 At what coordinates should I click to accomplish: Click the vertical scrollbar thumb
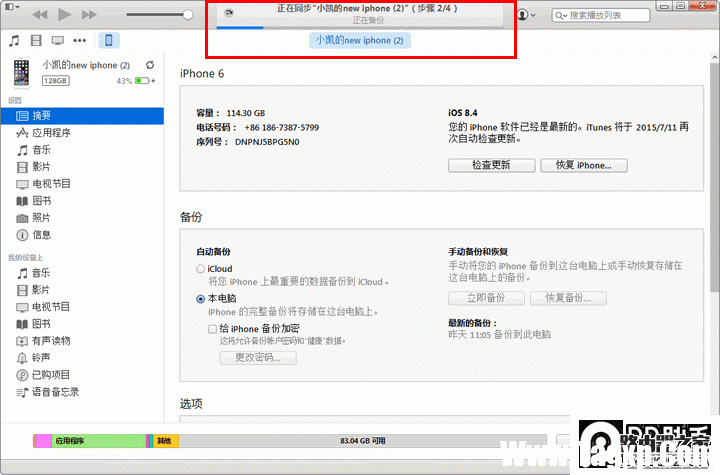tap(714, 178)
